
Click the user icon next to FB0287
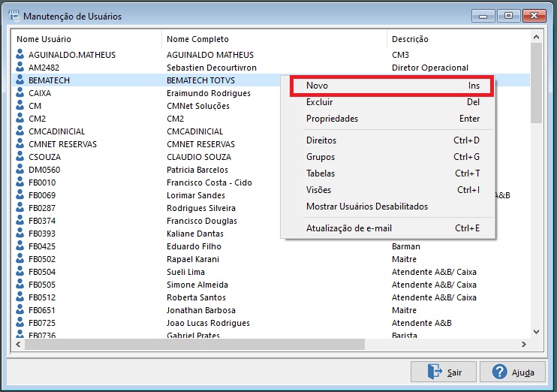pyautogui.click(x=20, y=208)
